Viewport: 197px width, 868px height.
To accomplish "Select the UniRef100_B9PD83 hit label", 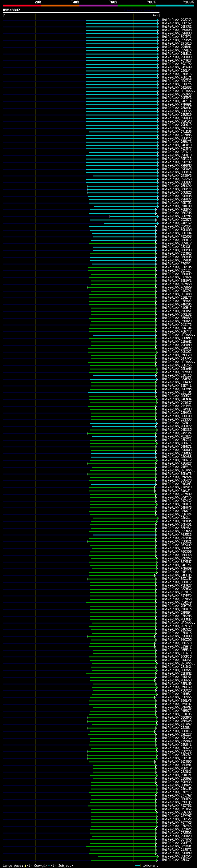I will coord(177,33).
